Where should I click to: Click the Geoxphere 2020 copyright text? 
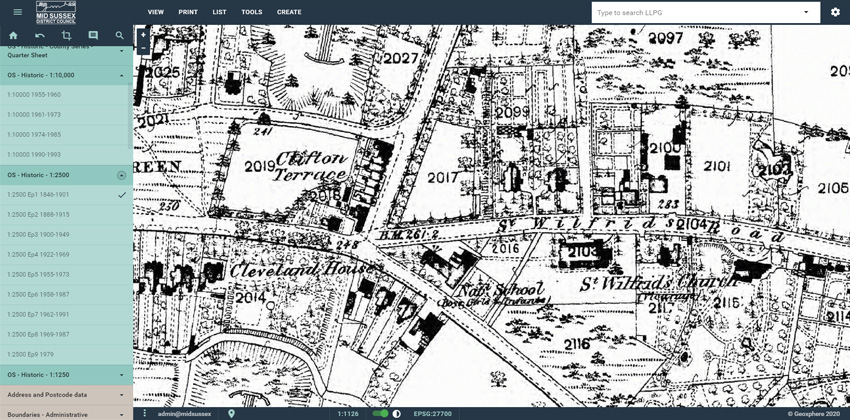pos(816,413)
